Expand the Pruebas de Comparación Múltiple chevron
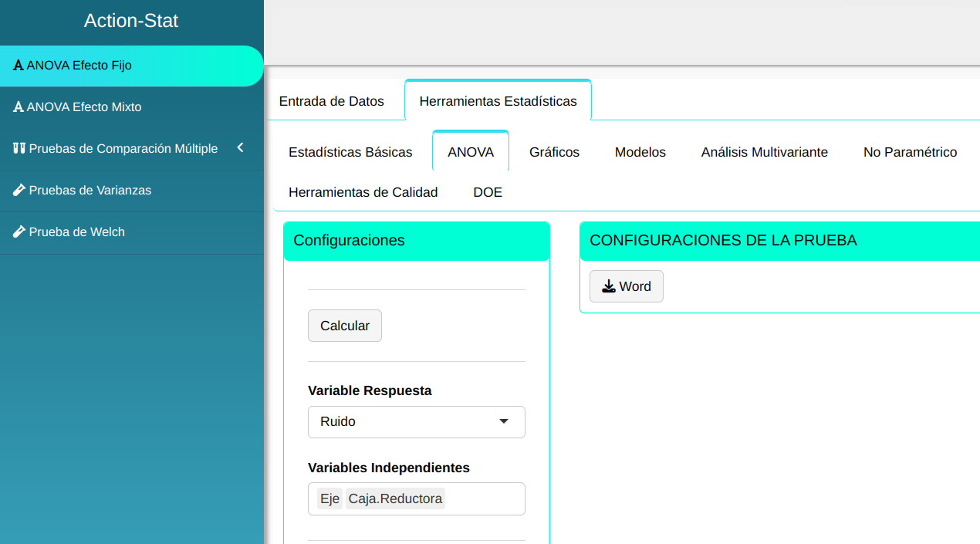 pos(240,148)
